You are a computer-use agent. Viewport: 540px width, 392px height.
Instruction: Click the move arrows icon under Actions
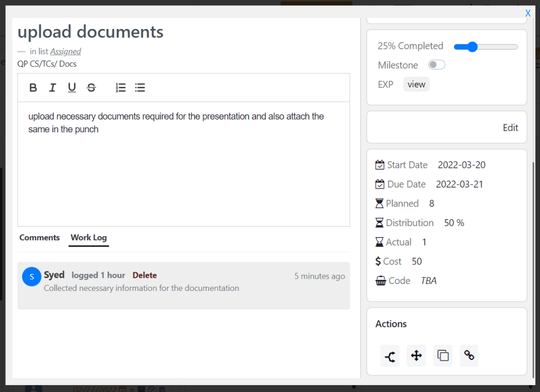(417, 356)
